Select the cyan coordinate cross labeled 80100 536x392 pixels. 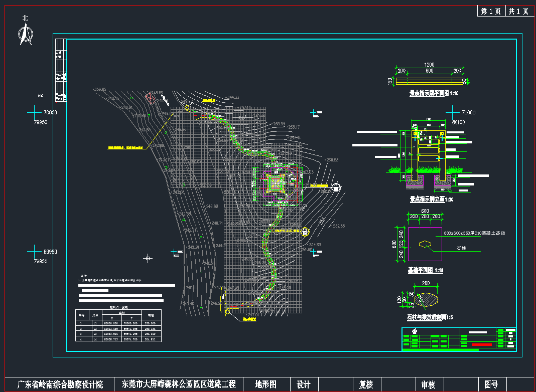(452, 112)
